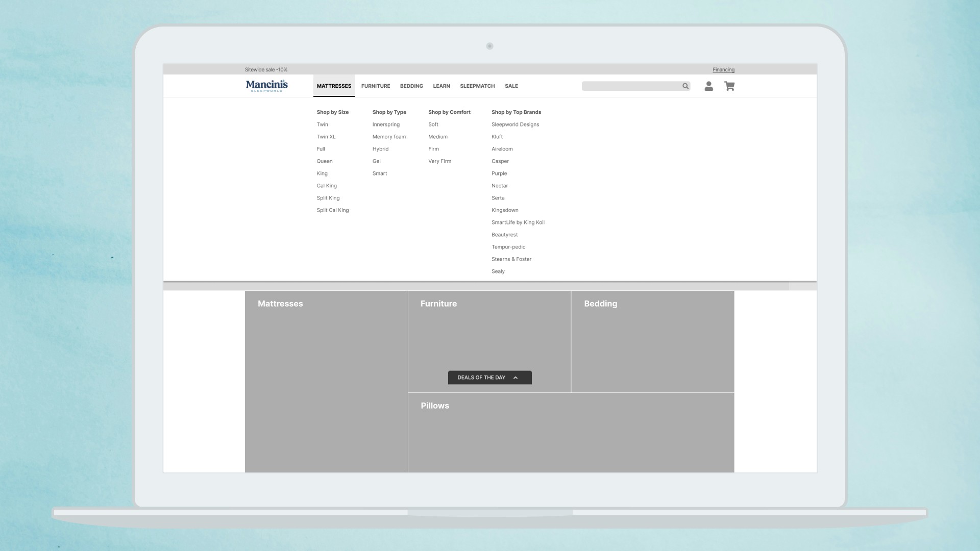Open the Furniture navigation menu
Image resolution: width=980 pixels, height=551 pixels.
375,86
